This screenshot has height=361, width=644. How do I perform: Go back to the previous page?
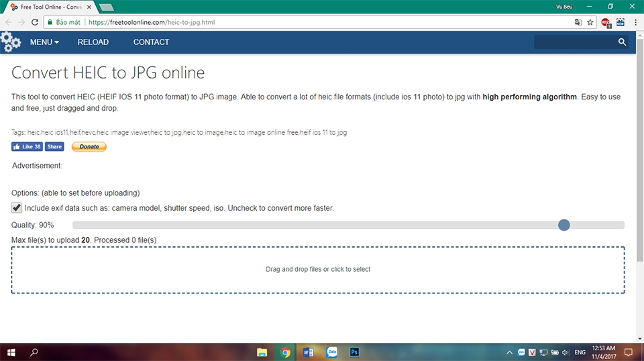pos(9,22)
